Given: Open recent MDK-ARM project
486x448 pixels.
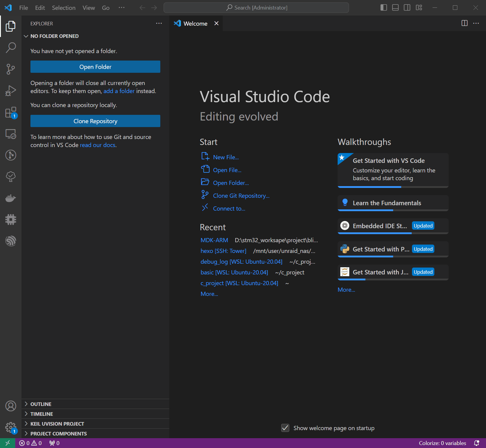Looking at the screenshot, I should tap(214, 240).
